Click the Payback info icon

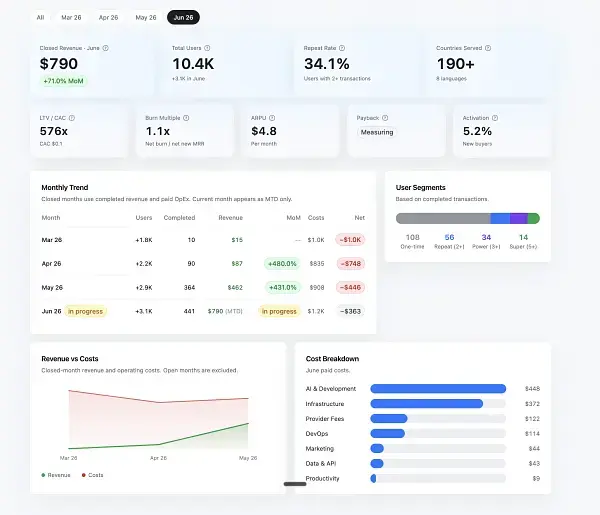click(x=385, y=118)
